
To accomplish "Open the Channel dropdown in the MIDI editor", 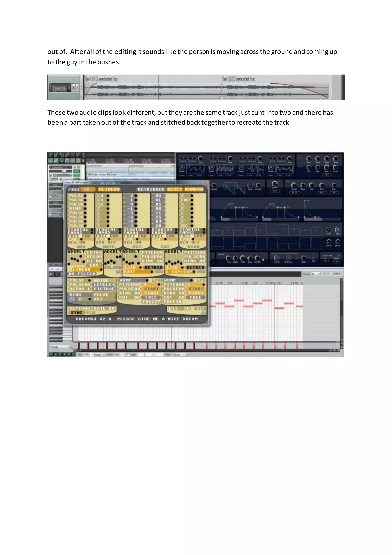I will 316,274.
